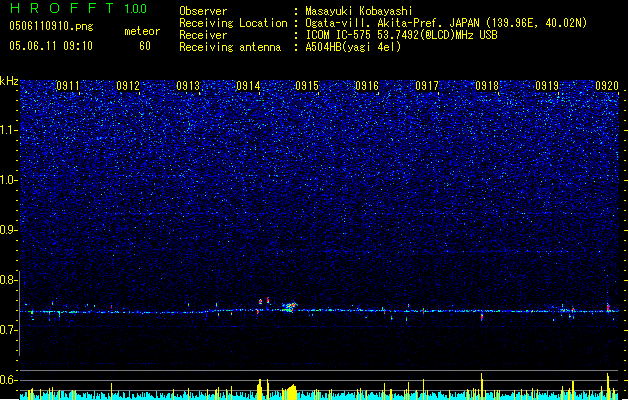Click the 0912 time marker
Image resolution: width=629 pixels, height=400 pixels.
(x=128, y=86)
